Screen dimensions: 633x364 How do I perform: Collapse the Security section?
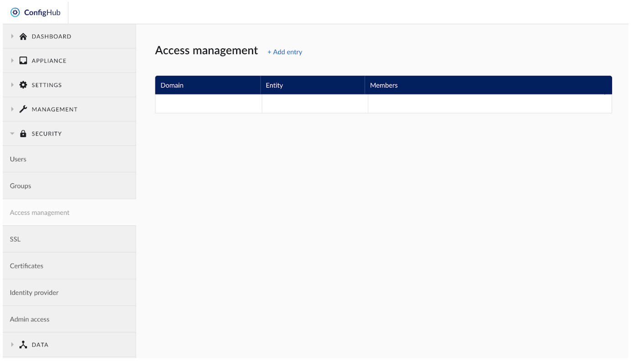point(12,133)
